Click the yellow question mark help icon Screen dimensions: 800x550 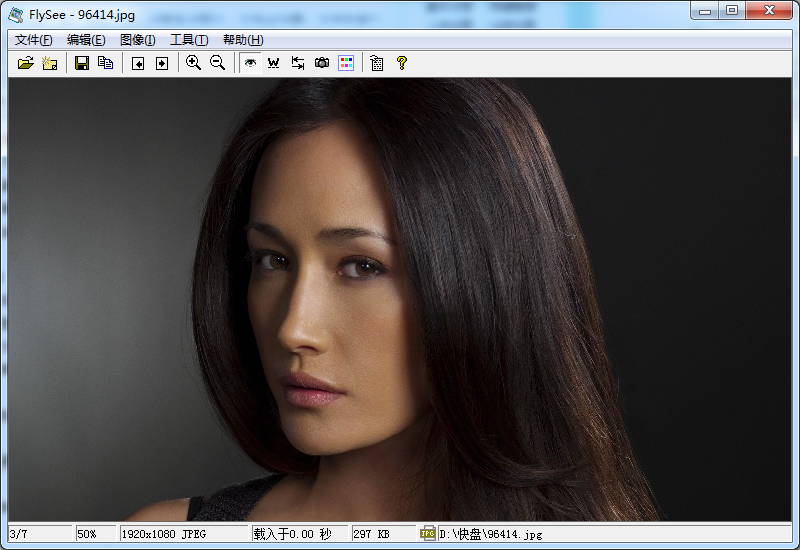(402, 63)
